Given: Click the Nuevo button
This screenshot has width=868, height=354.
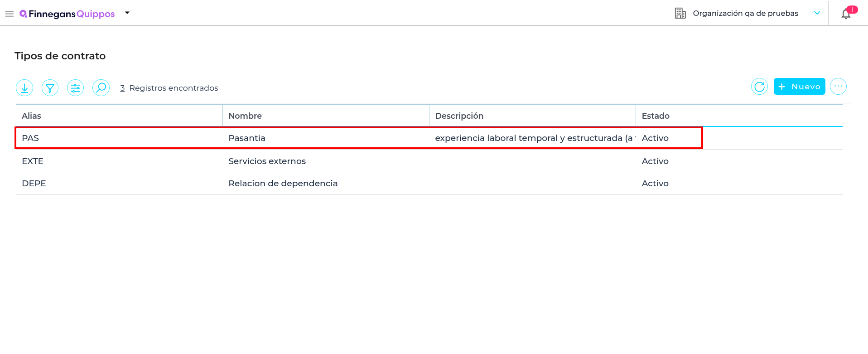Looking at the screenshot, I should (799, 86).
